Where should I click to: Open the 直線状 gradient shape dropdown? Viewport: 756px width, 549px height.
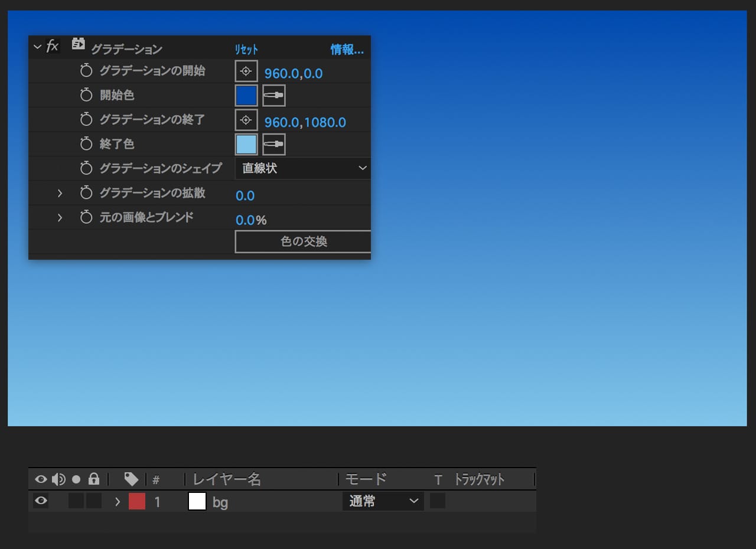pyautogui.click(x=304, y=169)
